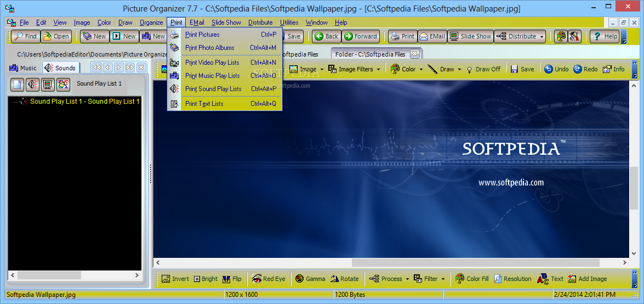Click Add Image in the bottom toolbar
Viewport: 644px width, 304px height.
point(588,279)
